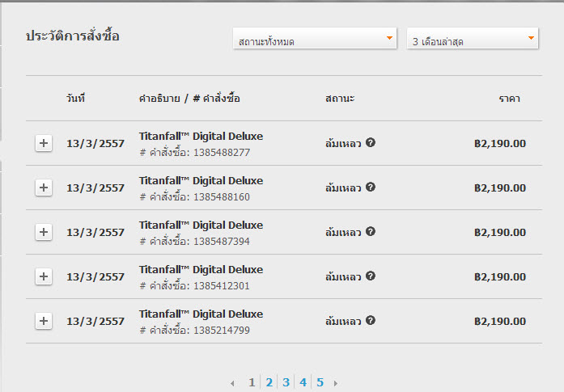
Task: Click help icon for order 1385214799 status
Action: click(371, 320)
